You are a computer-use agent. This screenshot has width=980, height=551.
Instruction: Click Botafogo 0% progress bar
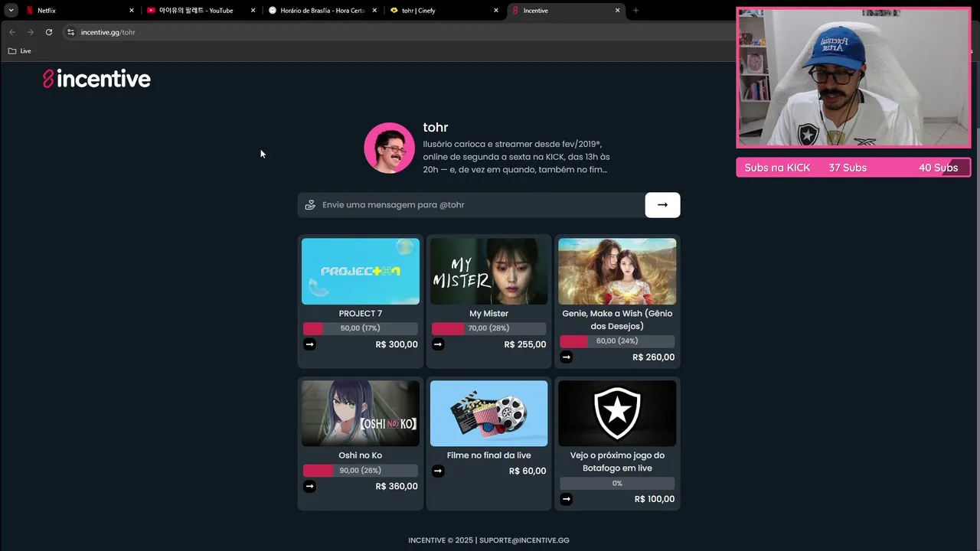[617, 484]
